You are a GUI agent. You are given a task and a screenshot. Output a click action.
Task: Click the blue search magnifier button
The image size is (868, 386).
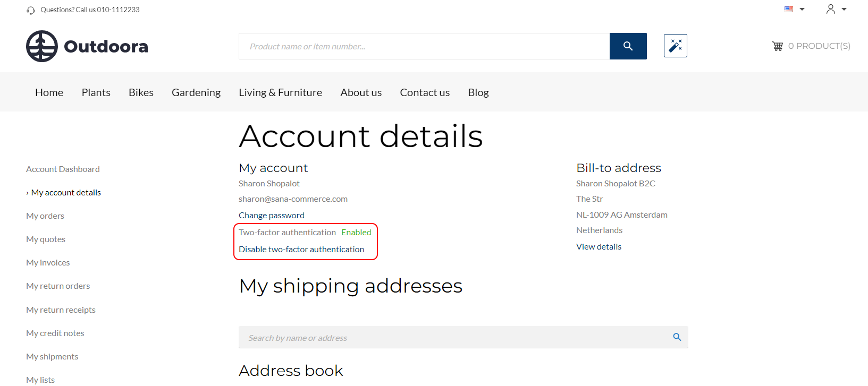pos(628,46)
